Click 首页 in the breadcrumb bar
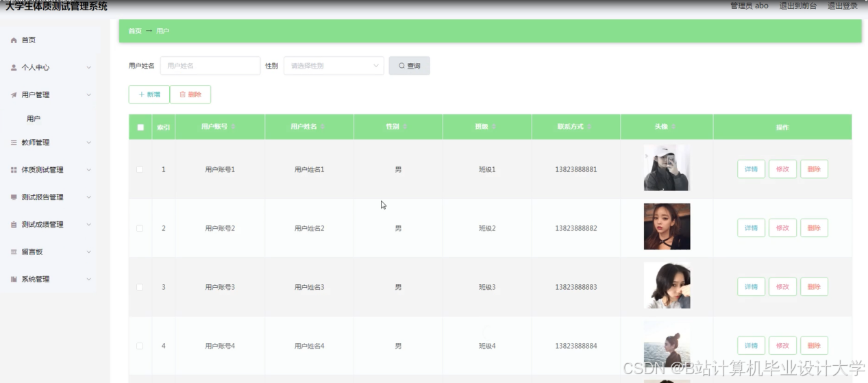Image resolution: width=868 pixels, height=383 pixels. pos(135,31)
